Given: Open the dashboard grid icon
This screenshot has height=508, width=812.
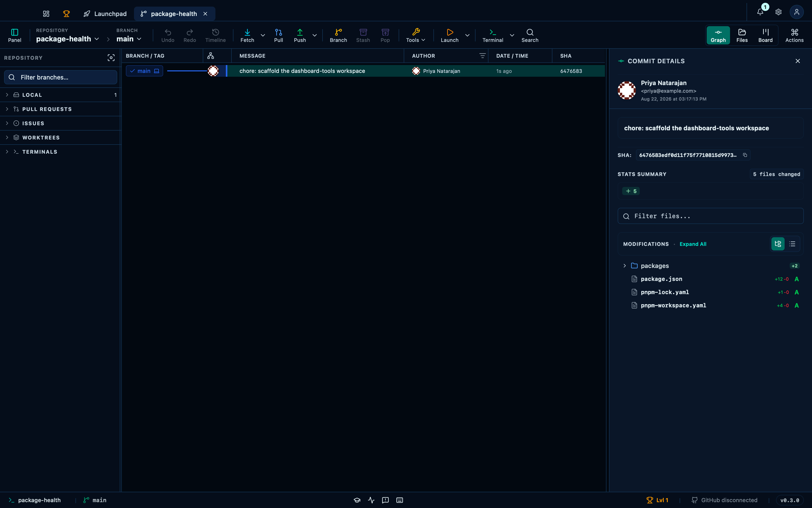Looking at the screenshot, I should click(46, 14).
